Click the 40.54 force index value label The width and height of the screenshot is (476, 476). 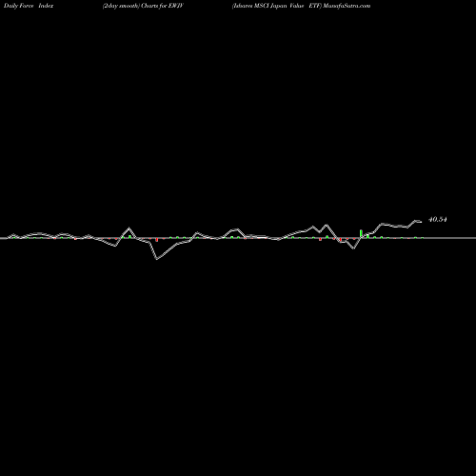(438, 220)
